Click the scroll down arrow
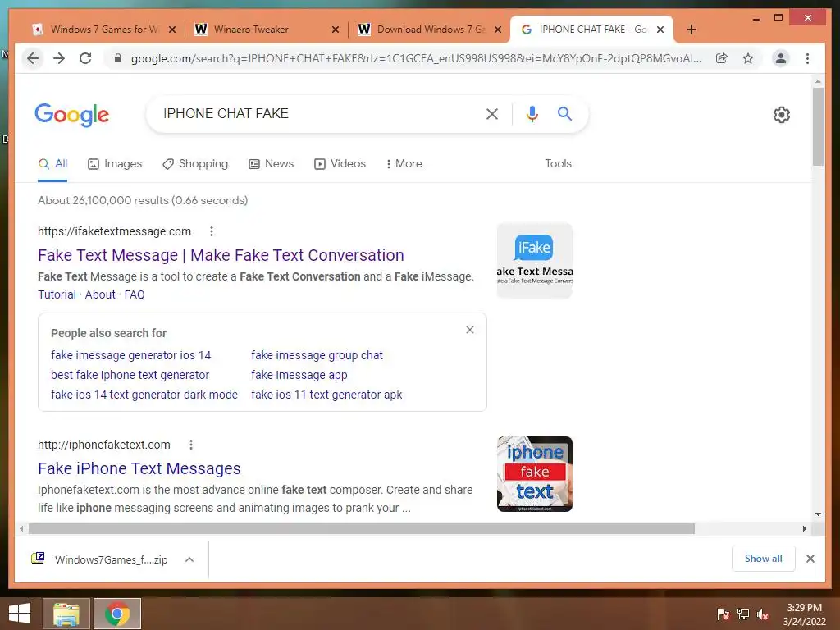The image size is (840, 630). (818, 514)
